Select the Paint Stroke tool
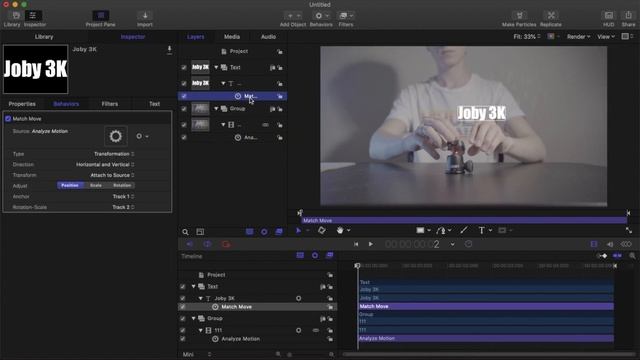 (x=464, y=231)
